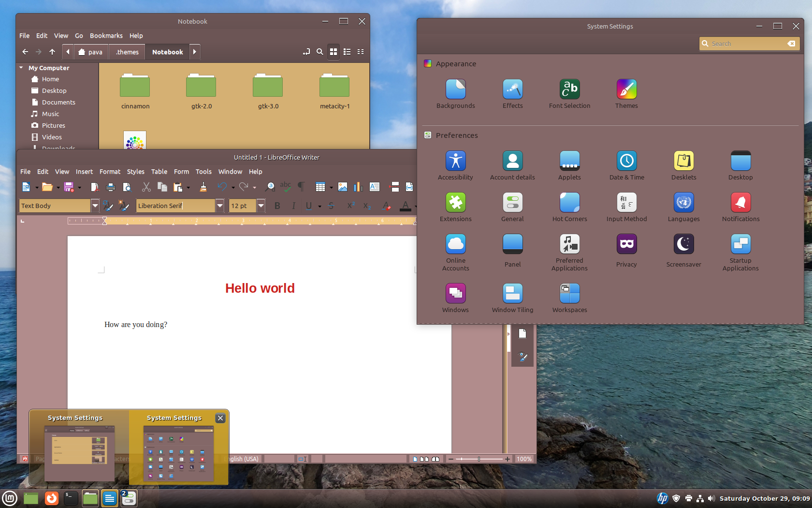This screenshot has width=812, height=508.
Task: Select Documents in Notebook sidebar
Action: pos(58,102)
